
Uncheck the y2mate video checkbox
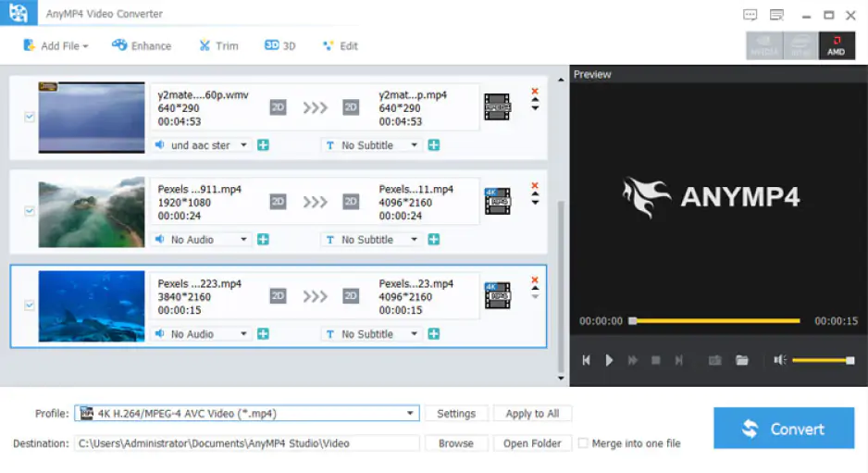(x=30, y=118)
